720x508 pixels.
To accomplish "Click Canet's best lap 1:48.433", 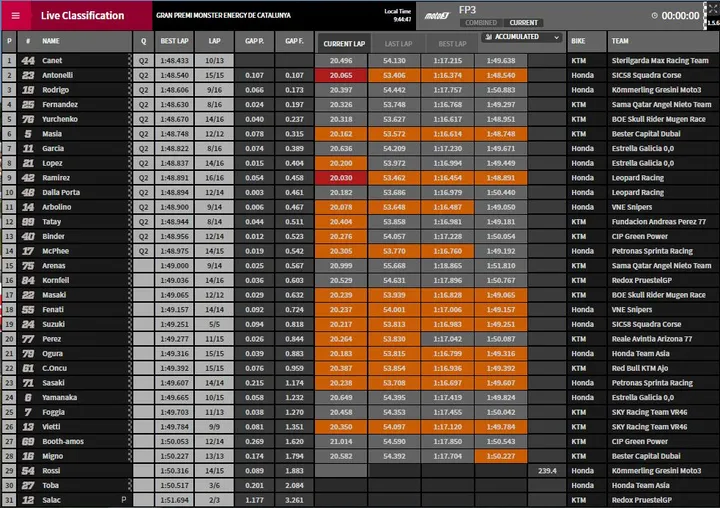I will 174,60.
